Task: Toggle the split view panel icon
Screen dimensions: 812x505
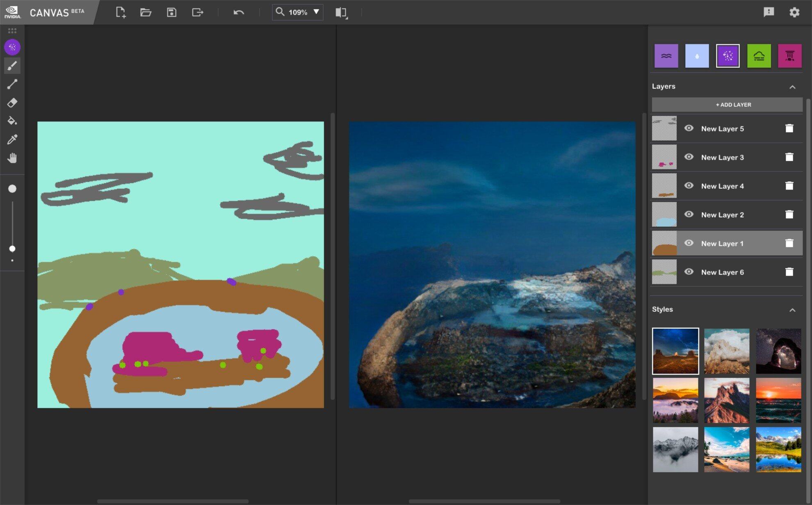Action: 341,12
